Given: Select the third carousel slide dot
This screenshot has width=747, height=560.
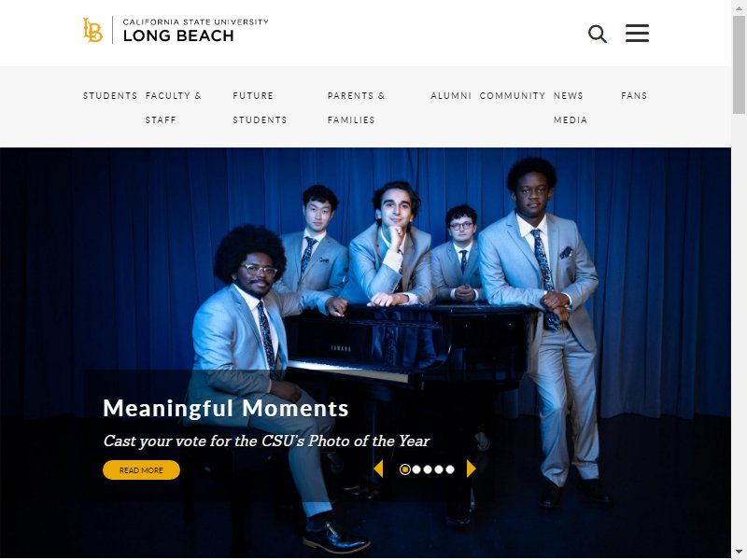Looking at the screenshot, I should [x=428, y=470].
